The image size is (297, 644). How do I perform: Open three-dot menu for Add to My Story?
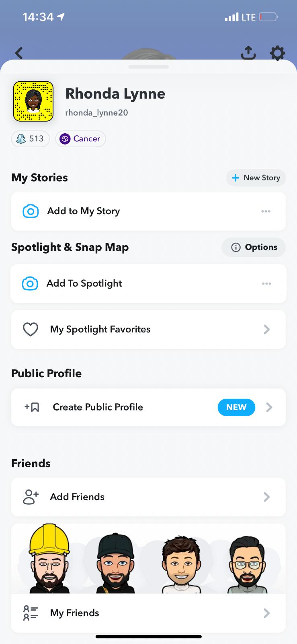266,211
